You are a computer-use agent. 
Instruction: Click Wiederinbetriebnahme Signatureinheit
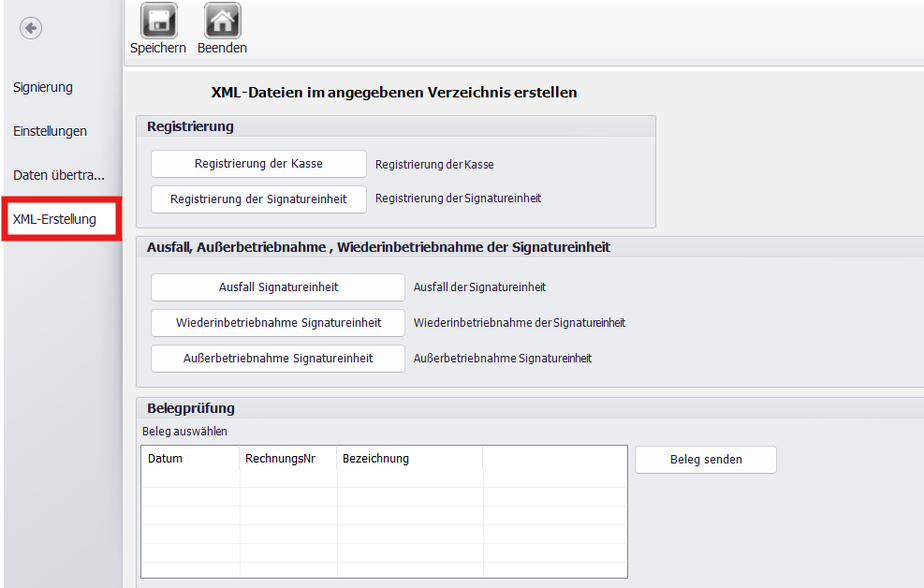[x=277, y=322]
